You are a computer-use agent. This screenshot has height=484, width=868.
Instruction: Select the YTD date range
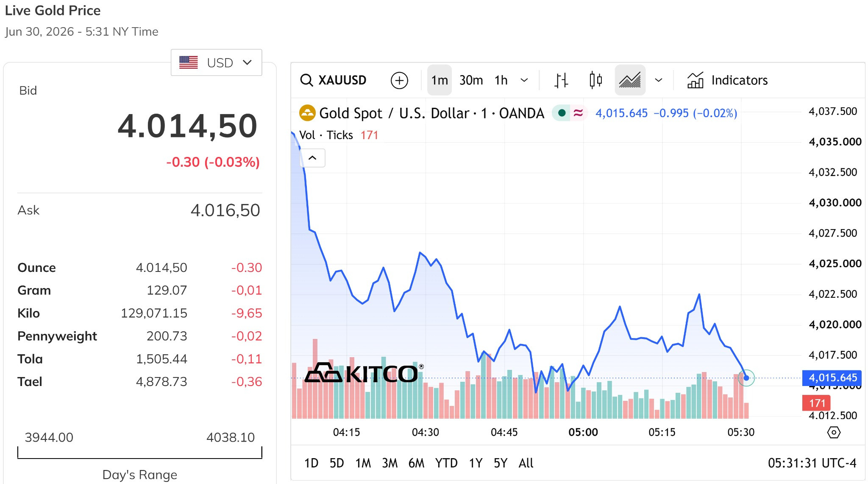tap(446, 463)
